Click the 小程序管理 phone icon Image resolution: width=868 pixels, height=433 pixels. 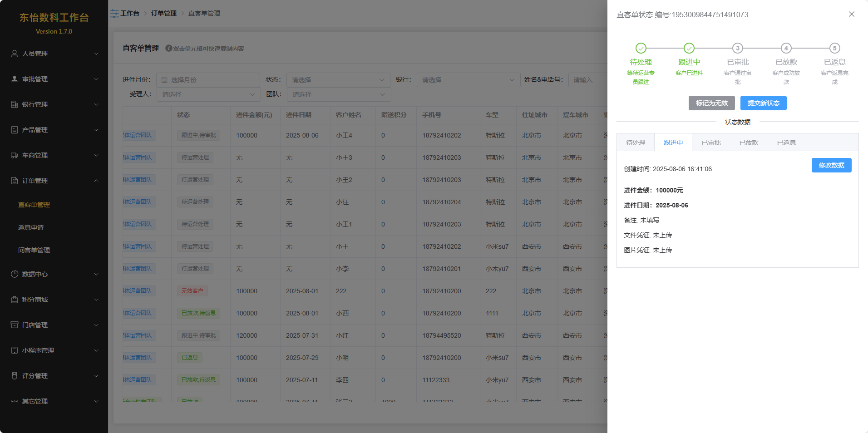click(15, 350)
